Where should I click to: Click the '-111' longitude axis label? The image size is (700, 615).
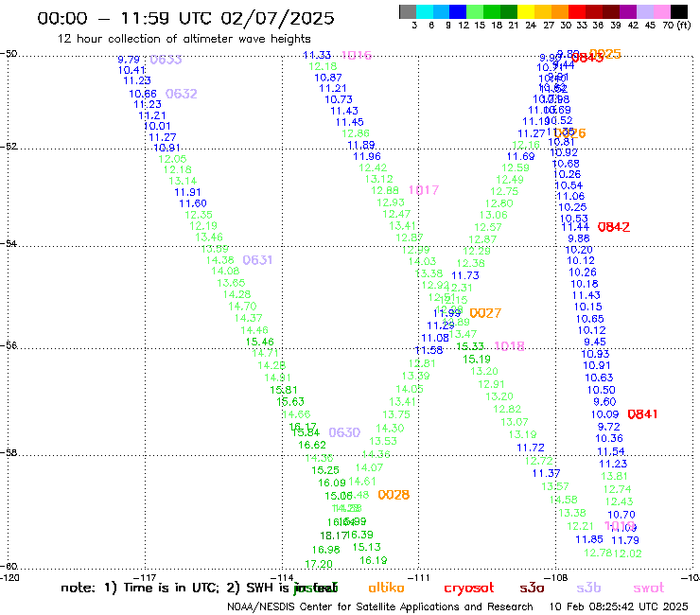point(419,577)
